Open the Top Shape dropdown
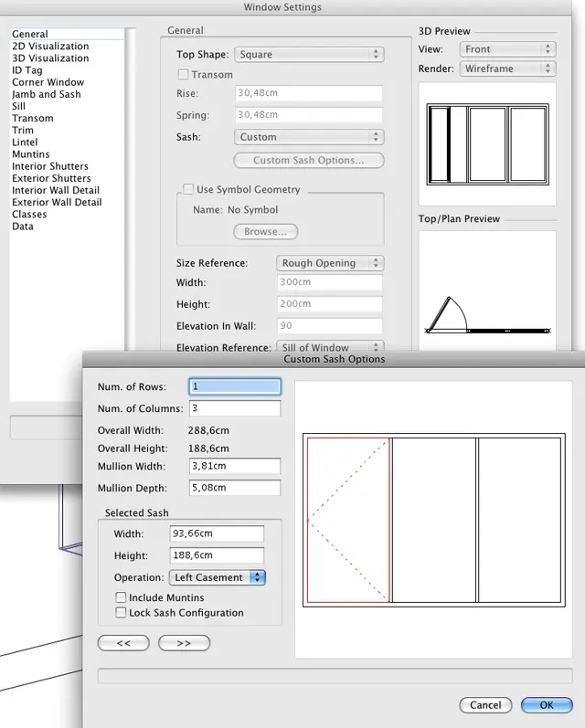 (x=308, y=55)
